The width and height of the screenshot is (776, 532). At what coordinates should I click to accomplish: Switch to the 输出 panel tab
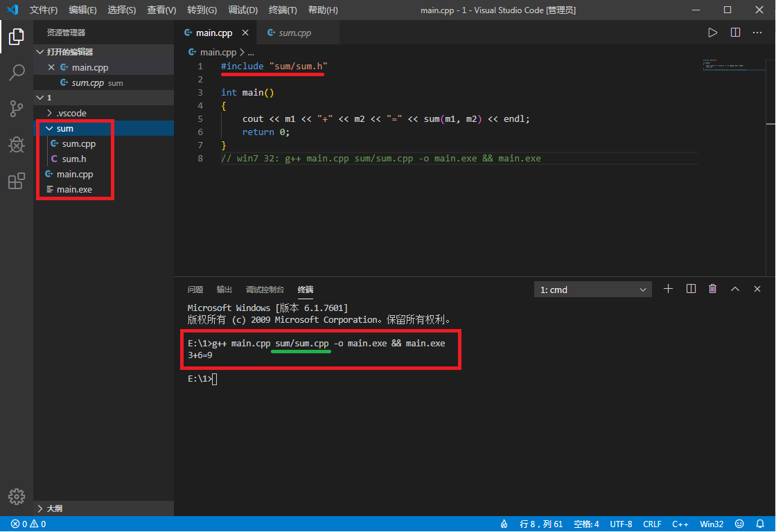[x=224, y=289]
